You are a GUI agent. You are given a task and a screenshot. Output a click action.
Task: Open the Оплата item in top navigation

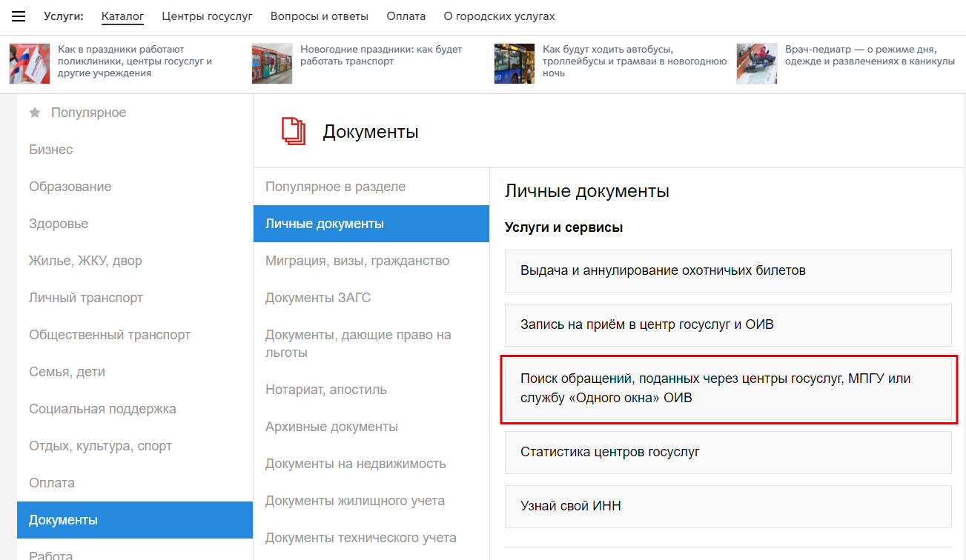click(406, 16)
